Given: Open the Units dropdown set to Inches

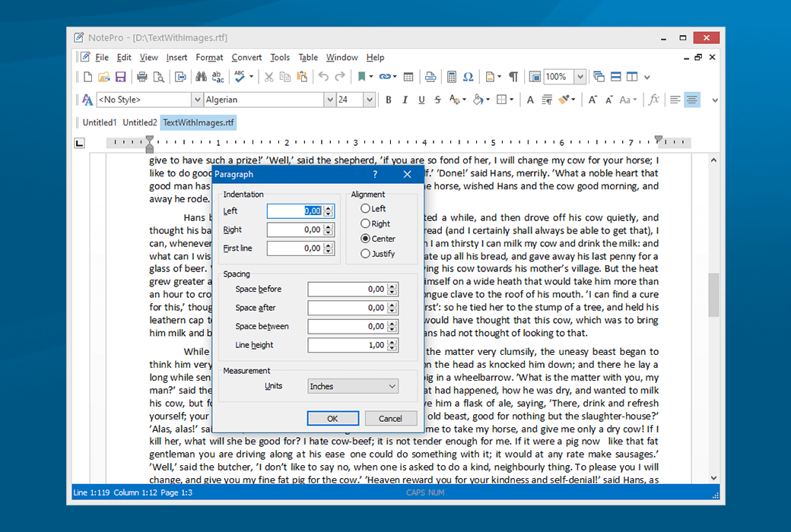Looking at the screenshot, I should click(353, 386).
